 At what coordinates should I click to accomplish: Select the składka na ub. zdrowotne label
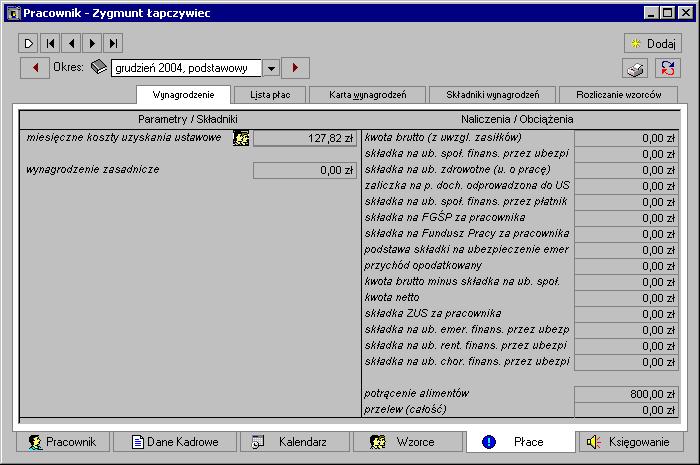pyautogui.click(x=458, y=170)
